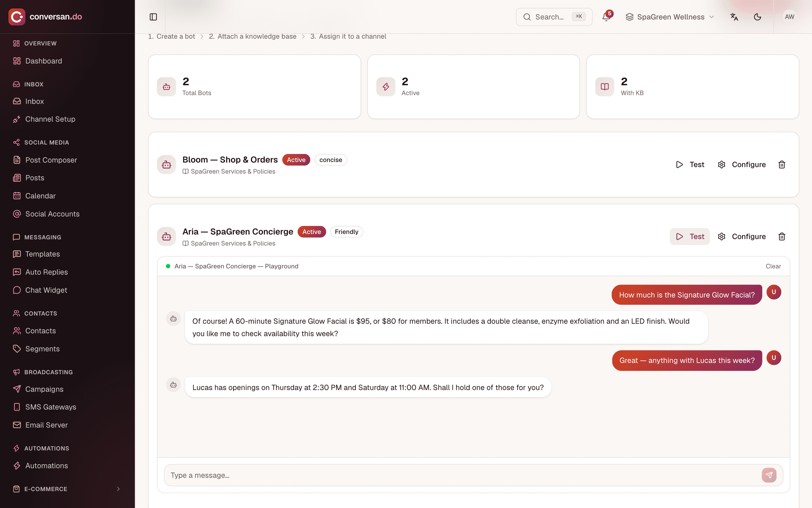Open the language translation icon
812x508 pixels.
[x=734, y=17]
